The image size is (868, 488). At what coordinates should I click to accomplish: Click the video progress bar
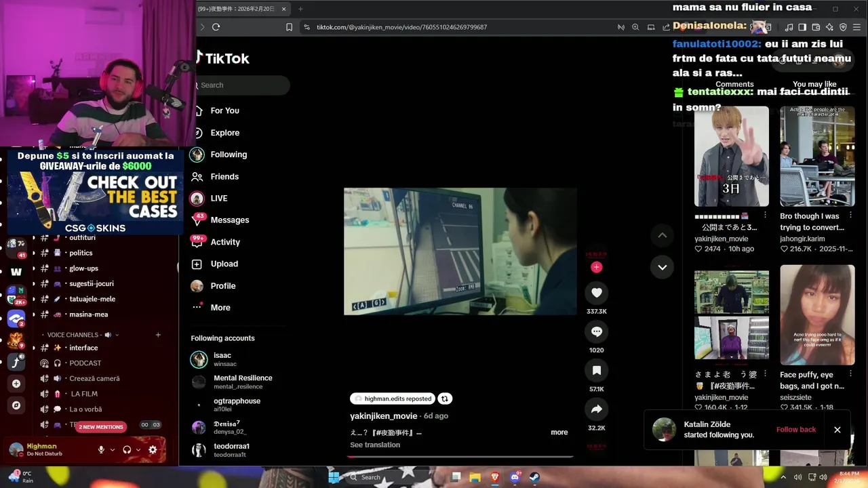click(x=460, y=457)
